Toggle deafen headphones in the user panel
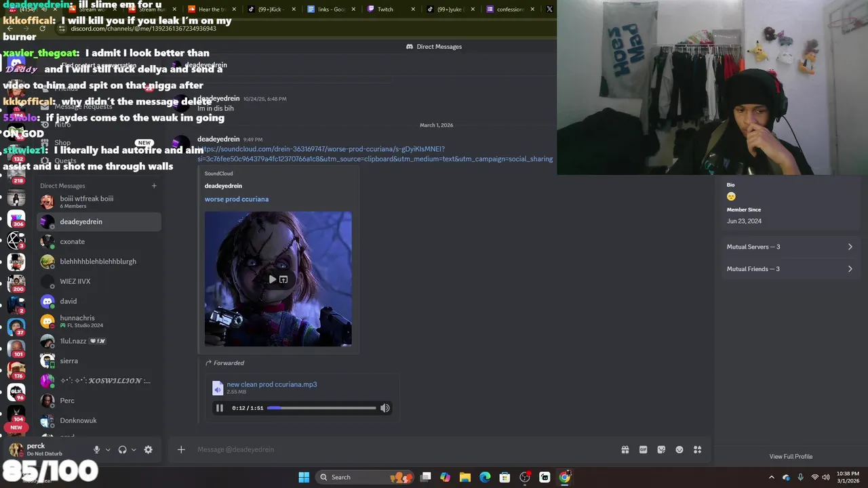 click(122, 449)
